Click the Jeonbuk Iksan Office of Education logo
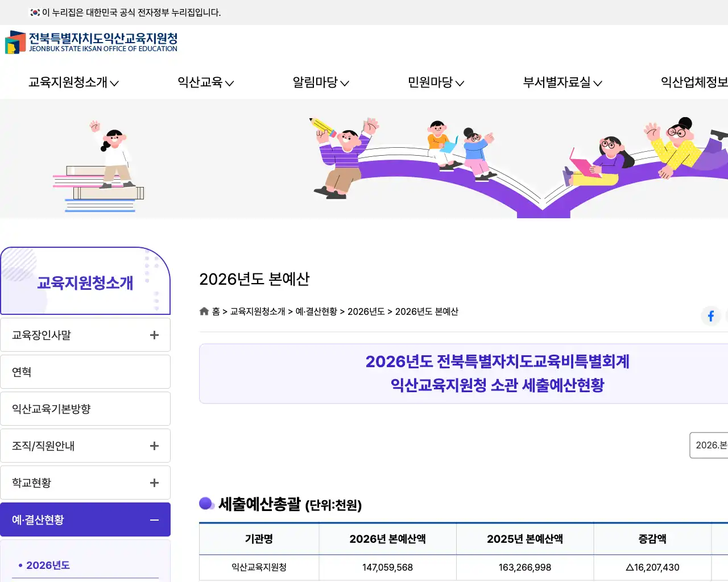Viewport: 728px width, 582px height. pos(91,43)
